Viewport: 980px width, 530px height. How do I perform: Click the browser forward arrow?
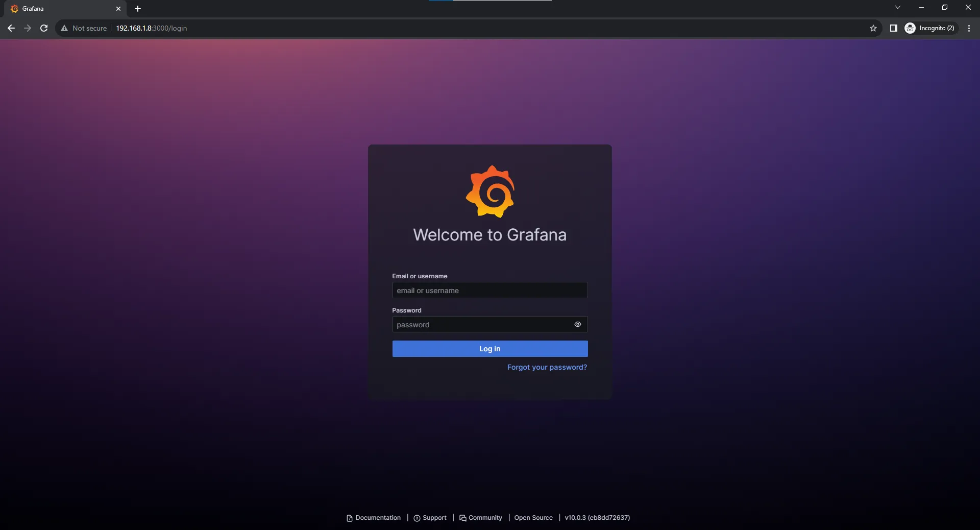(28, 28)
